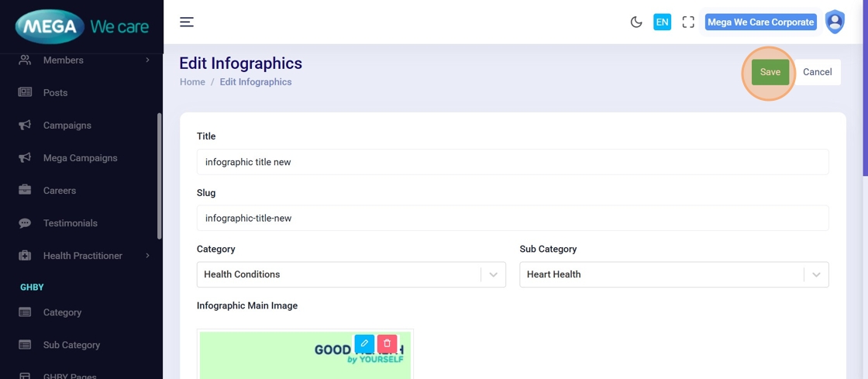Enter fullscreen mode
This screenshot has width=868, height=379.
point(688,22)
